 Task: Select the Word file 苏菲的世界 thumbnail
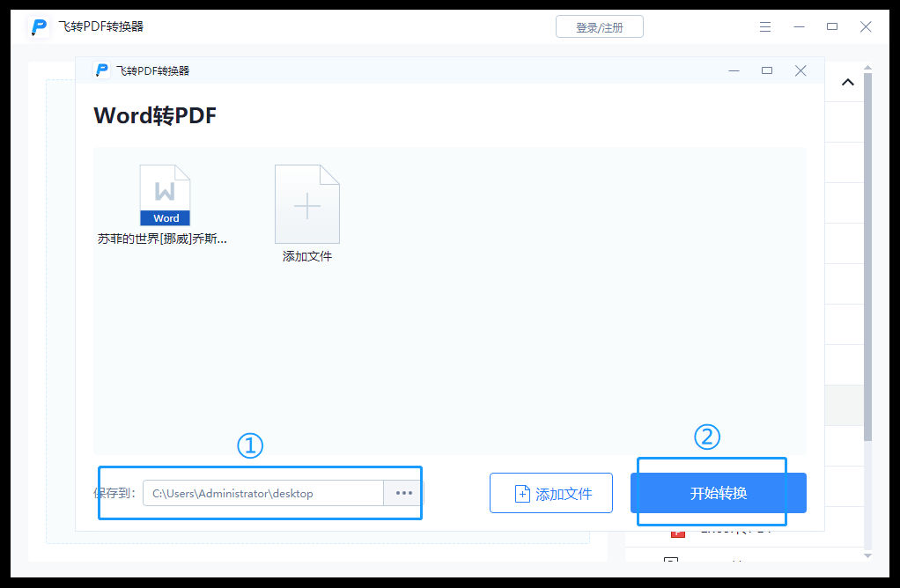pos(166,195)
